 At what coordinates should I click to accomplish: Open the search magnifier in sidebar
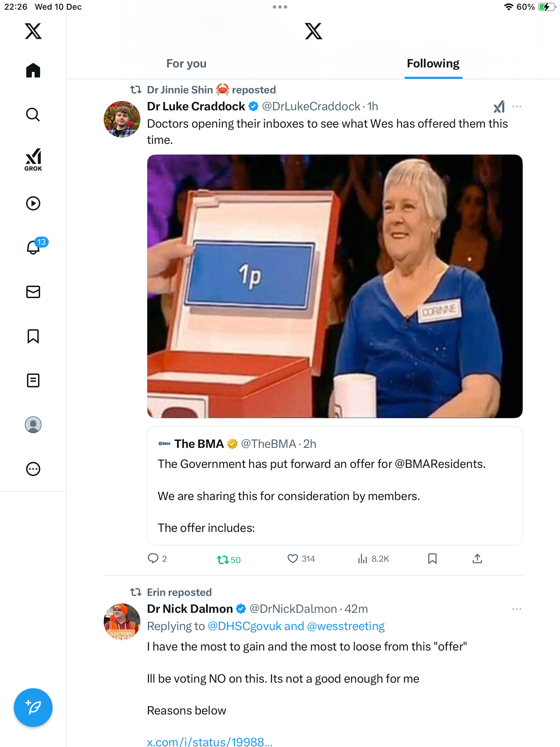click(33, 114)
